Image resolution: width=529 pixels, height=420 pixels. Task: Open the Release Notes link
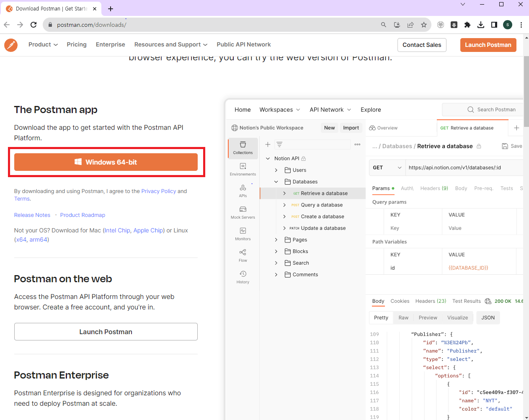pos(32,215)
